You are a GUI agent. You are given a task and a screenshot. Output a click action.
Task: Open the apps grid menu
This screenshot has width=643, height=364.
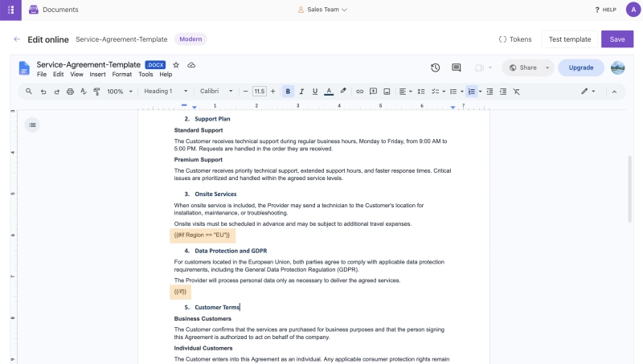click(10, 10)
